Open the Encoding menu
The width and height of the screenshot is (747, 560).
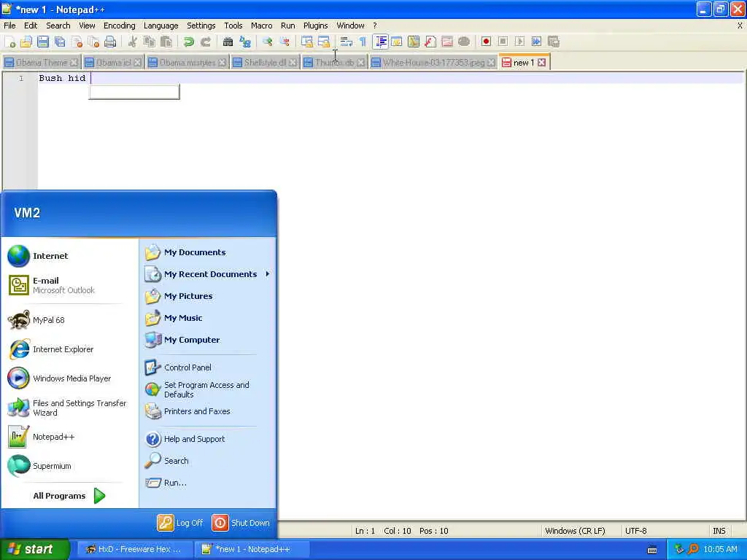click(x=119, y=26)
